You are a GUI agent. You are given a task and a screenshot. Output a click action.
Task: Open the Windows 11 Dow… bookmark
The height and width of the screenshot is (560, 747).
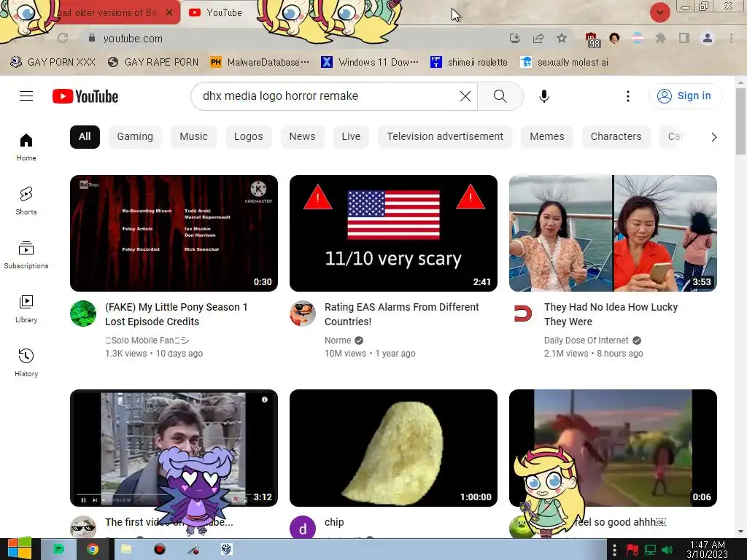pyautogui.click(x=370, y=63)
